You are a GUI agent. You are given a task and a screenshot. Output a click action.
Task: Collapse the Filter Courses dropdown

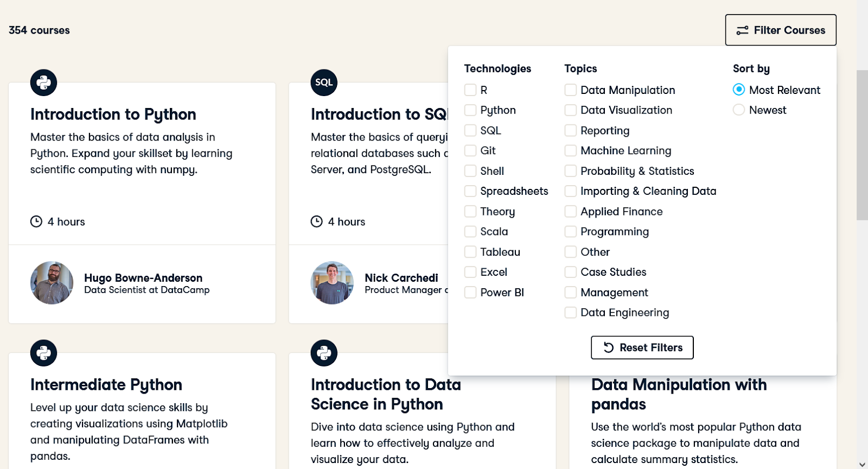click(781, 30)
